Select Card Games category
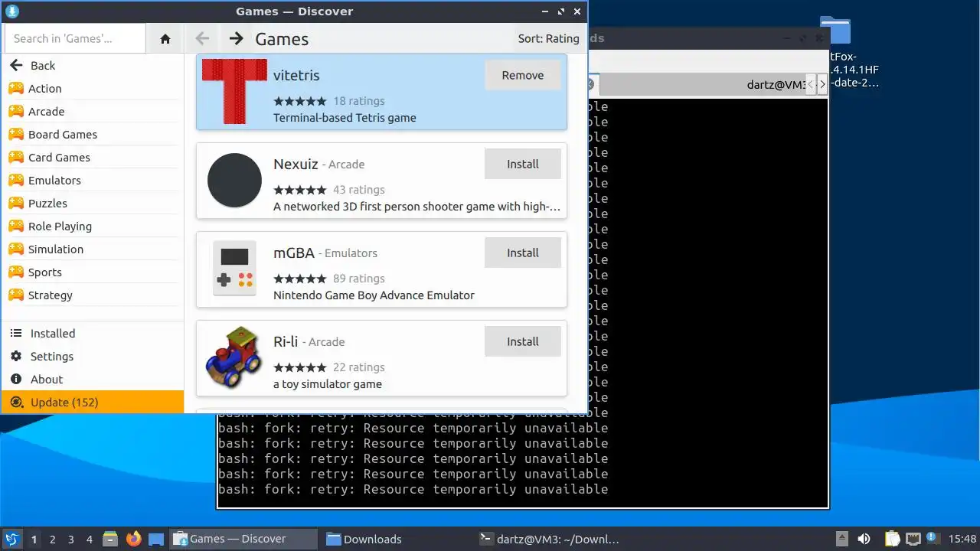Screen dimensions: 980x551 (x=93, y=157)
